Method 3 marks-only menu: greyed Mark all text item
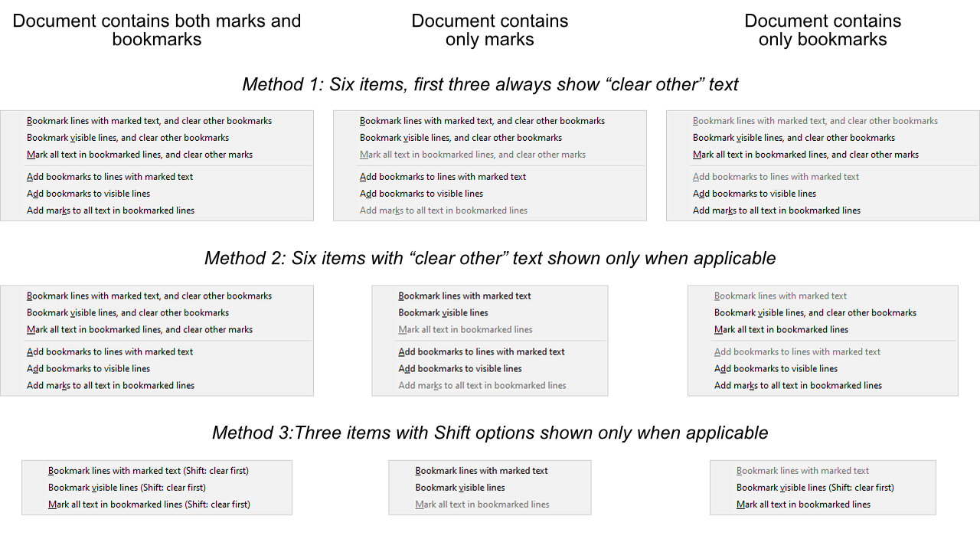The width and height of the screenshot is (980, 539). click(490, 505)
